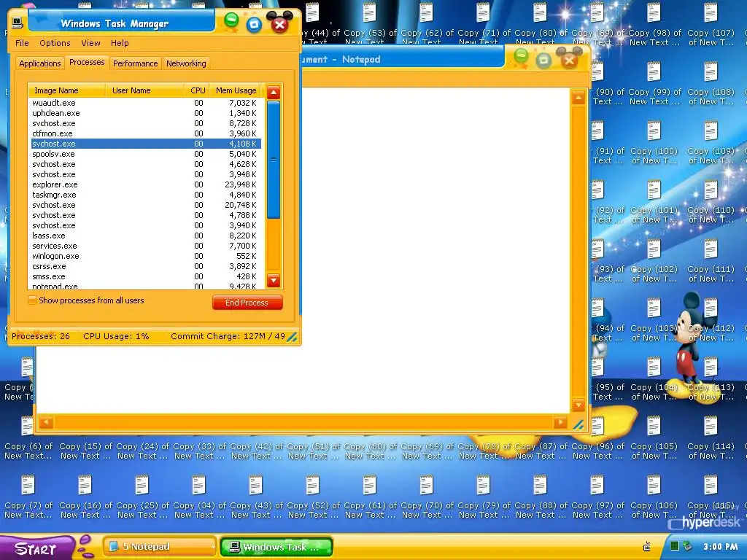Screen dimensions: 747x560
Task: Click the Task Manager title bar computer icon
Action: (x=18, y=23)
